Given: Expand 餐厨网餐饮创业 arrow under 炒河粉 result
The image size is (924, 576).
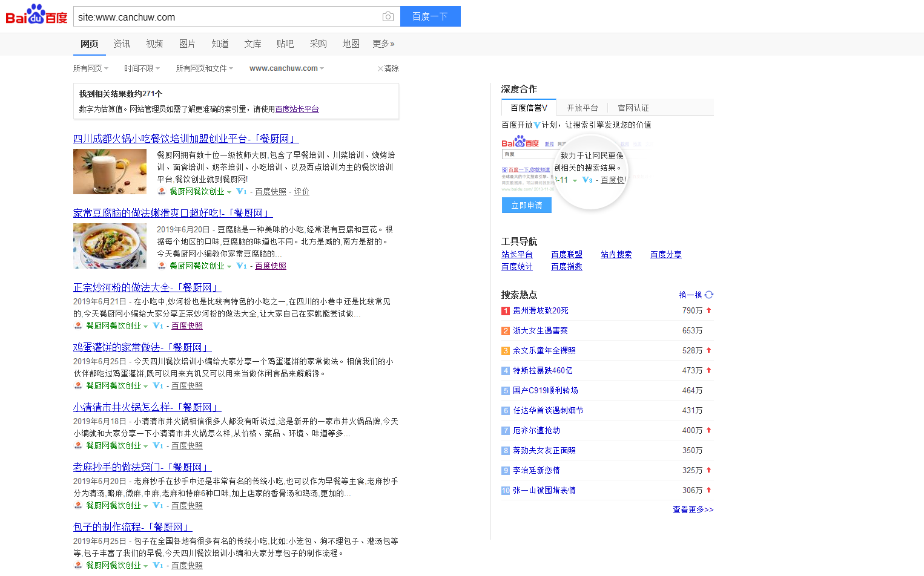Looking at the screenshot, I should (145, 326).
